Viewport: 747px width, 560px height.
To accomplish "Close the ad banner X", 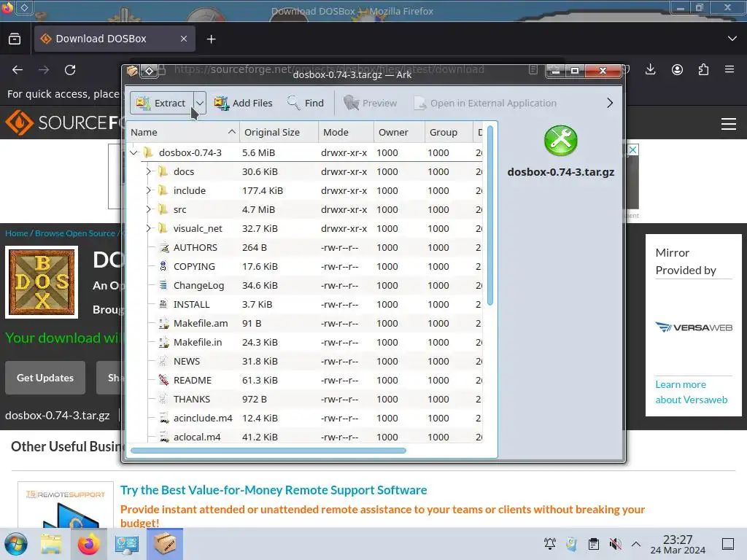I will (x=632, y=150).
